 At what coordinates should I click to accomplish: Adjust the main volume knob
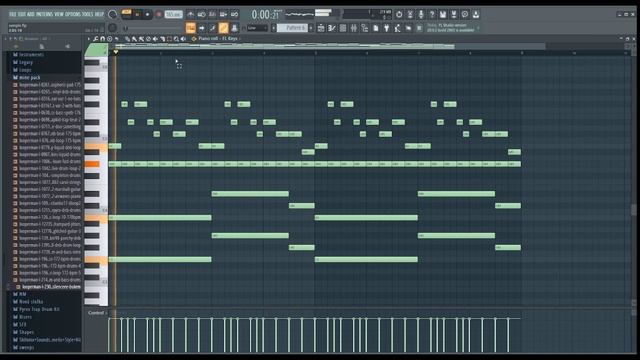point(112,14)
